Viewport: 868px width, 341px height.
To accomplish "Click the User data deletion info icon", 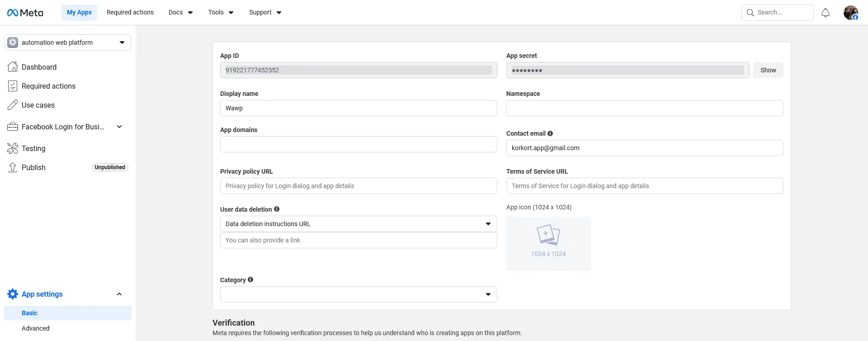I will click(277, 209).
